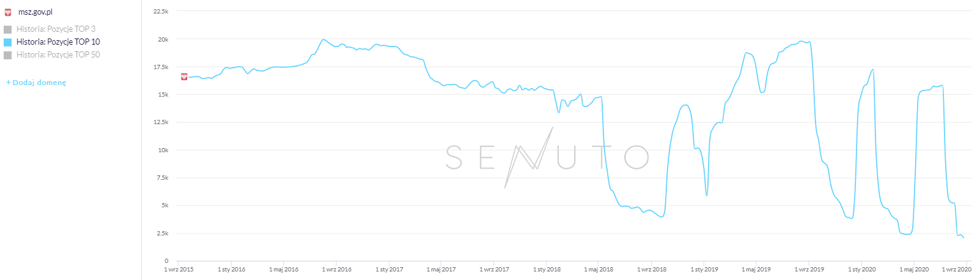This screenshot has width=980, height=280.
Task: Click the 1 wrz 2020 date label
Action: coord(956,270)
